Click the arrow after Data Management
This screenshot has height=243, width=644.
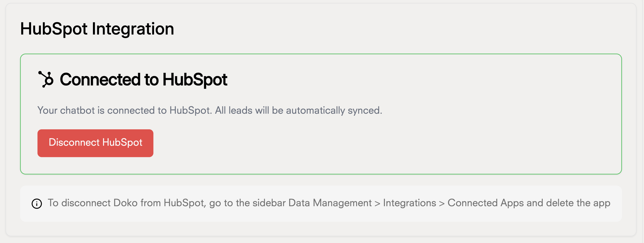[x=377, y=203]
